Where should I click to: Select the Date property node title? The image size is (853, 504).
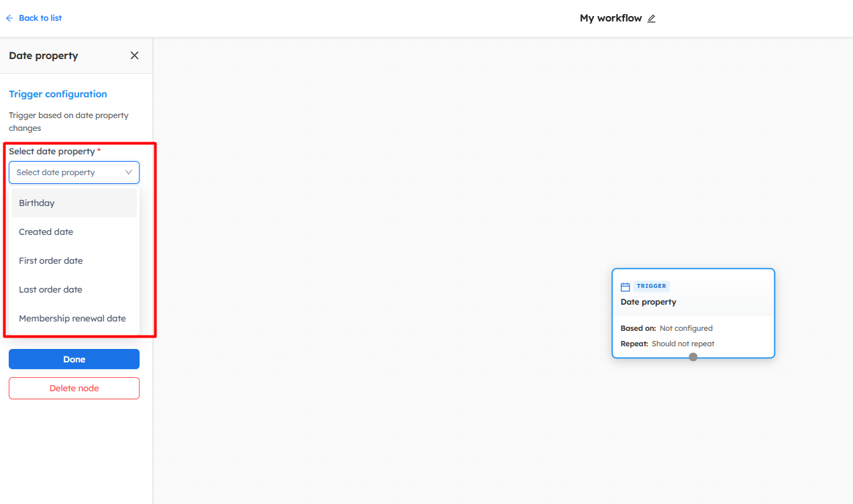(x=648, y=302)
